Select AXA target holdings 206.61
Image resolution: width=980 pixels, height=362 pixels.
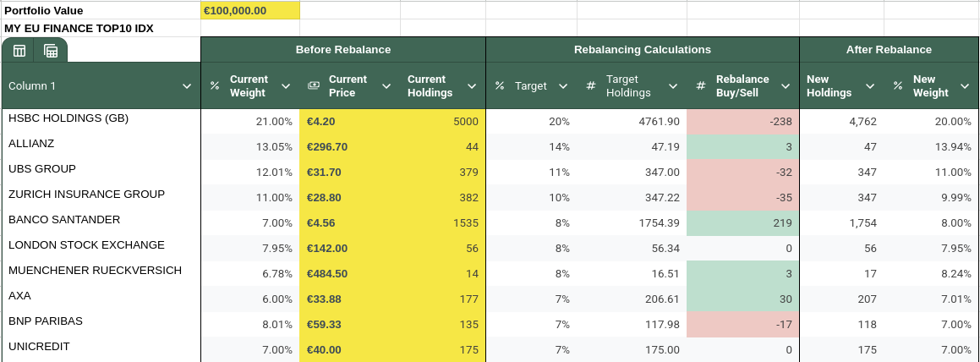coord(632,299)
